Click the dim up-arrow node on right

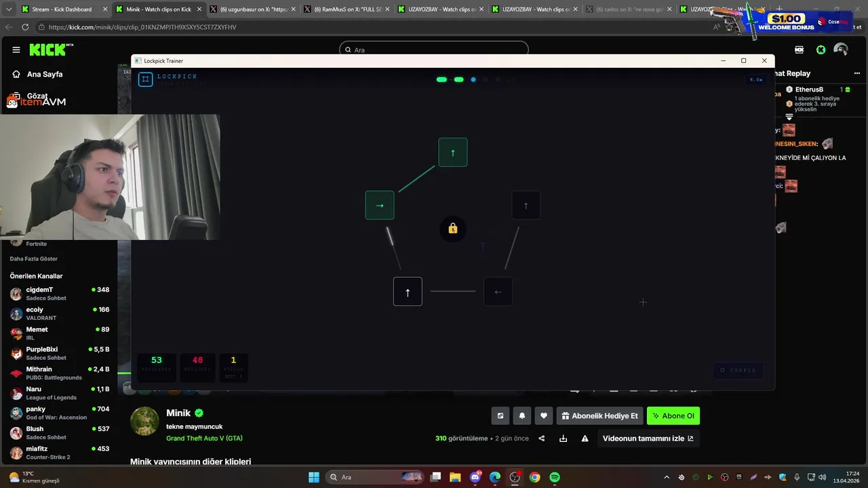pos(526,205)
